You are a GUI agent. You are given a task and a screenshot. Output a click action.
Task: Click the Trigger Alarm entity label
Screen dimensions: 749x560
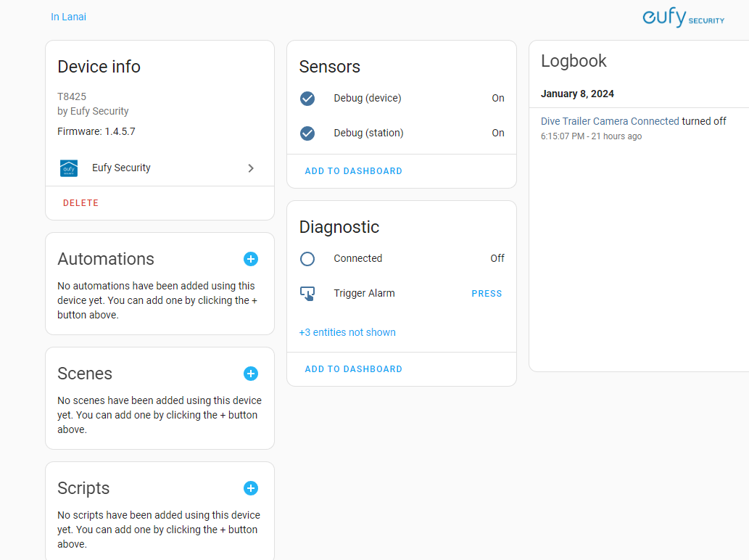[364, 293]
